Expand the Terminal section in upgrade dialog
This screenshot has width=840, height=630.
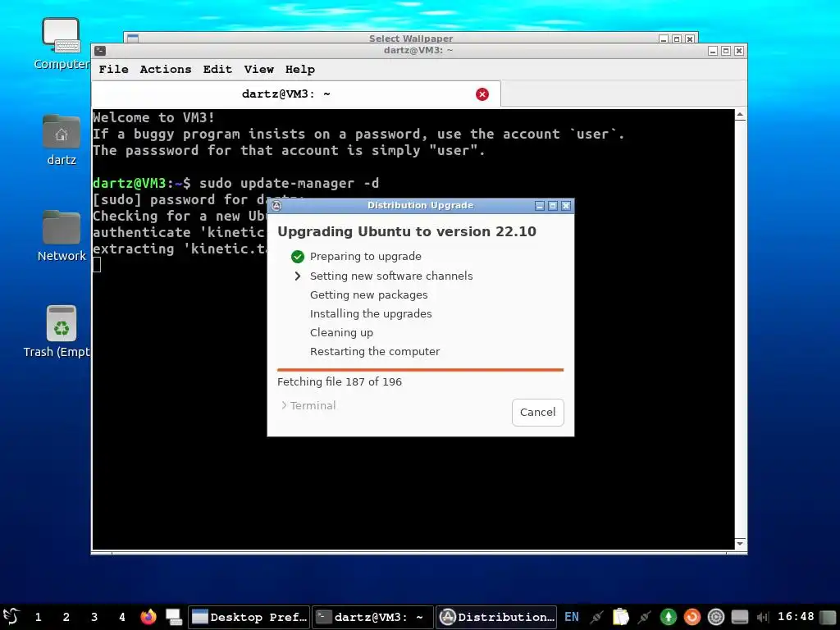(308, 405)
